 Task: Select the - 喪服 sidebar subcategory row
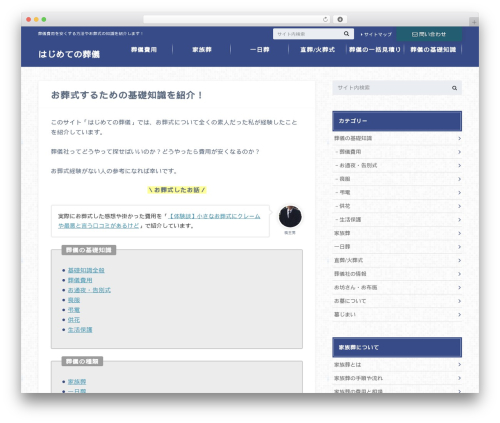pyautogui.click(x=397, y=179)
